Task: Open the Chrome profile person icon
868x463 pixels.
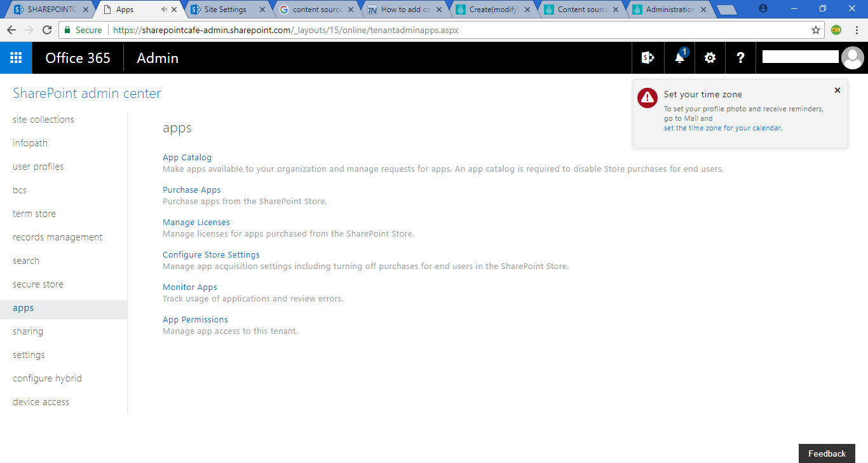Action: point(763,9)
